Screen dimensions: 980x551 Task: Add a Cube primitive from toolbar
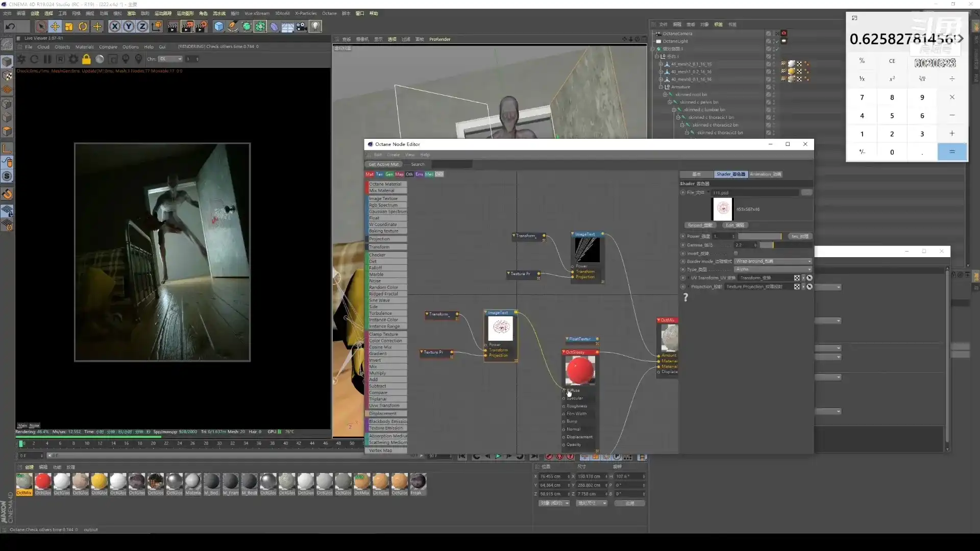(x=219, y=26)
